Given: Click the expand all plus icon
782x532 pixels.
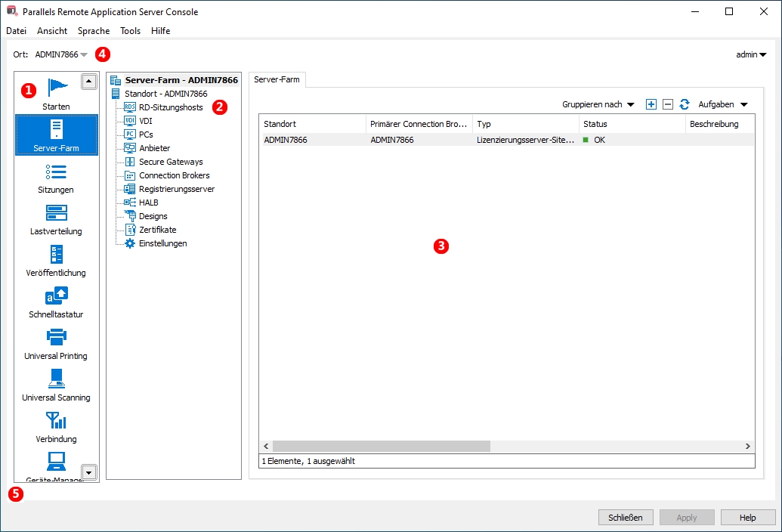Looking at the screenshot, I should point(651,104).
